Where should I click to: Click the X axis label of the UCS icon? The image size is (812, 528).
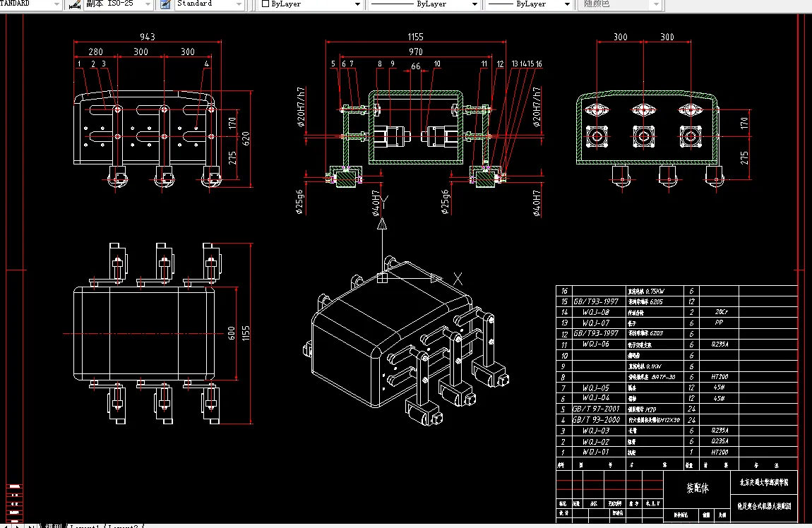(x=458, y=280)
